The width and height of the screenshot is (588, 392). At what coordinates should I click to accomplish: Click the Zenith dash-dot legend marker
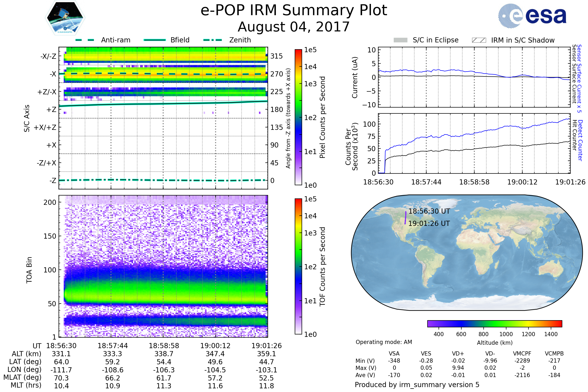tap(213, 40)
